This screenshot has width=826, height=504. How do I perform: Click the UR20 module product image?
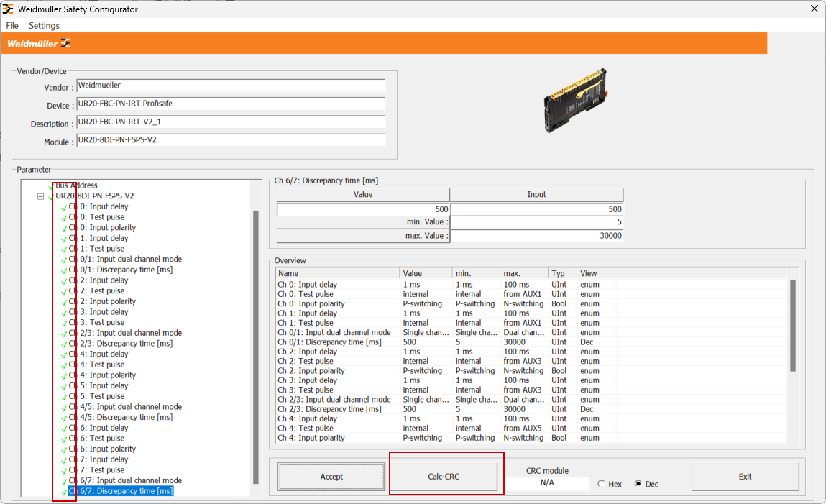tap(577, 99)
